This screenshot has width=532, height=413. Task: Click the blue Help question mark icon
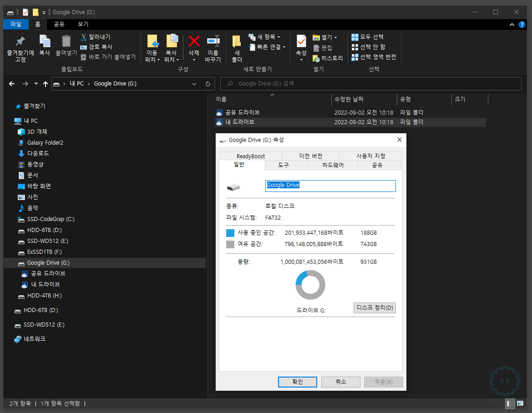(522, 25)
